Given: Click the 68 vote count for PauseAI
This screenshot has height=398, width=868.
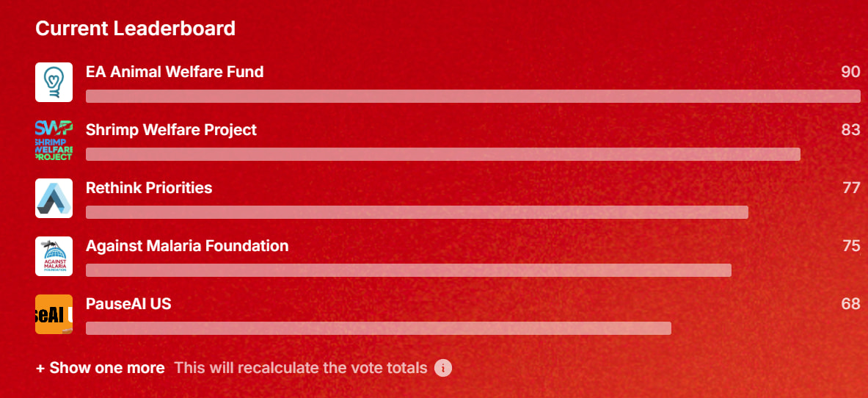Looking at the screenshot, I should pyautogui.click(x=851, y=304).
